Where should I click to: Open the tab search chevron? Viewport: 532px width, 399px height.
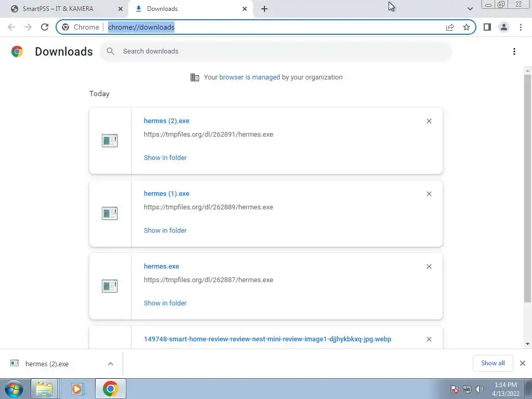[470, 9]
